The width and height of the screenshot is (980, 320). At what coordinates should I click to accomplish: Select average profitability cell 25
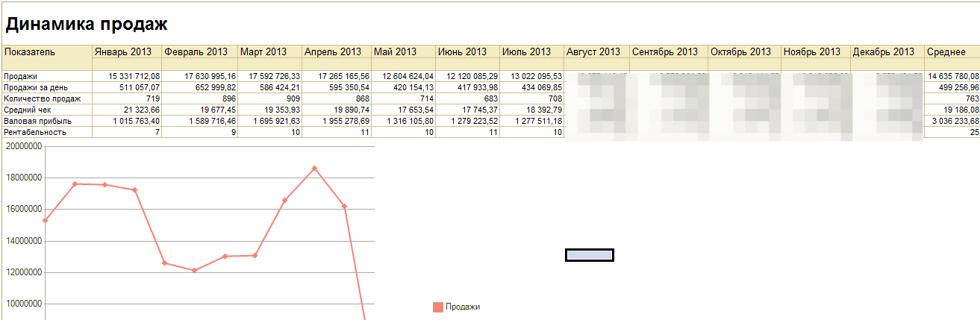[x=952, y=132]
